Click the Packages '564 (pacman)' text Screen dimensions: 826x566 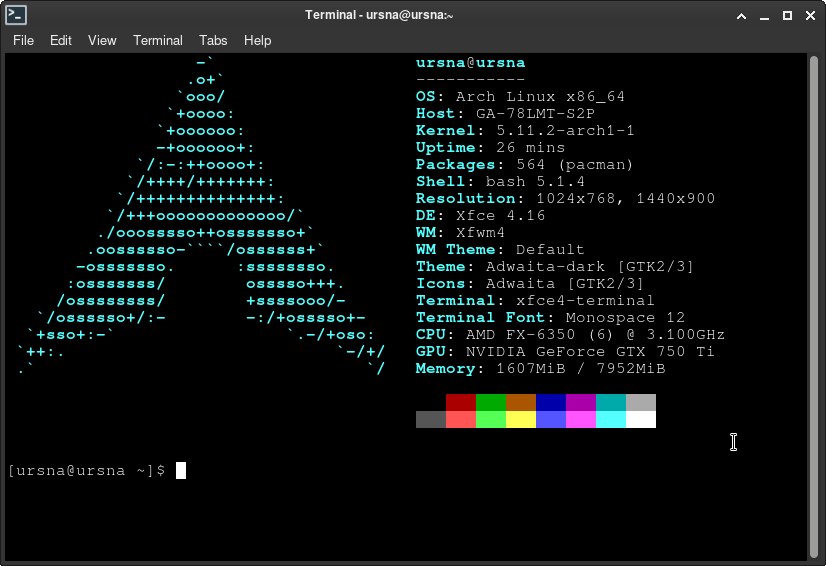[575, 164]
